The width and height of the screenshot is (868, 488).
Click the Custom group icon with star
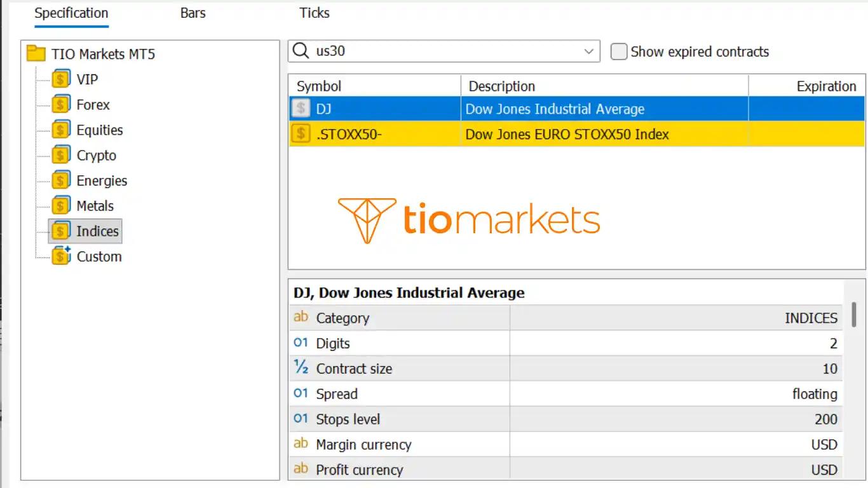coord(61,257)
